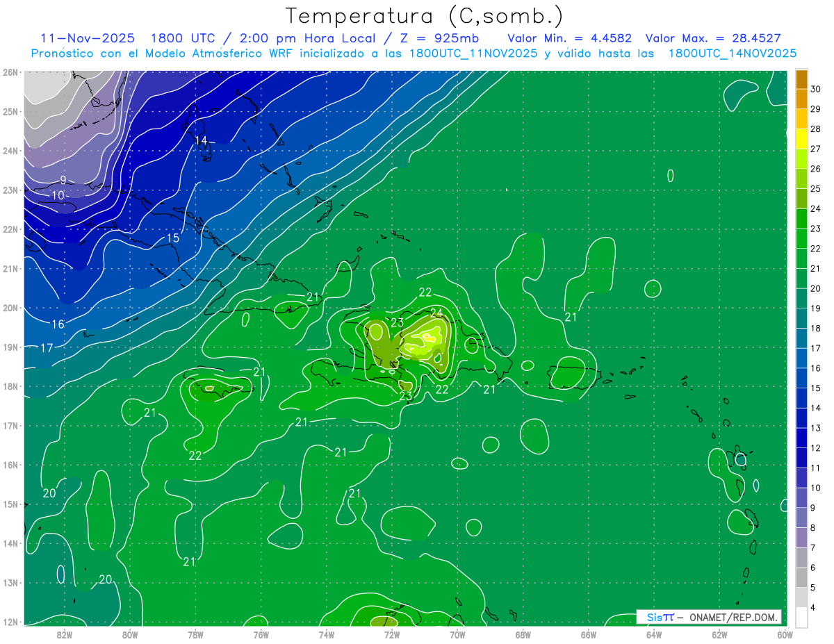Viewport: 834px width, 644px height.
Task: Click the "Valor Max. = 28.4527" text
Action: pyautogui.click(x=712, y=38)
